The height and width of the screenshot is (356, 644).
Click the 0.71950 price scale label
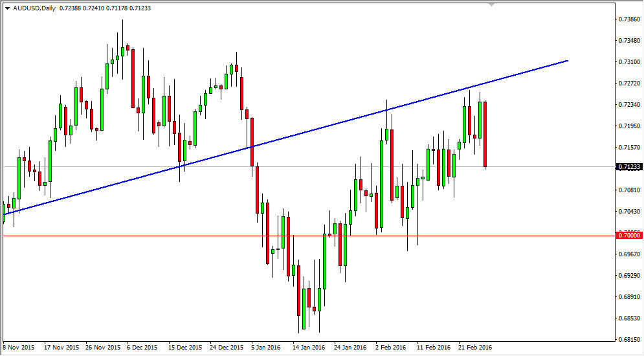630,126
